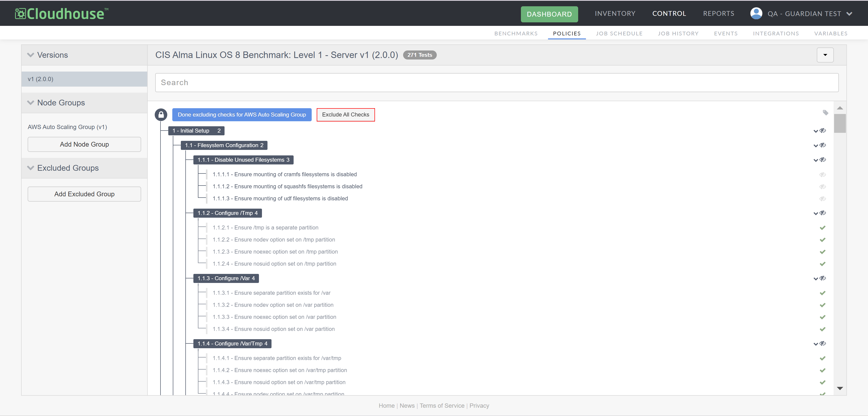Viewport: 868px width, 416px height.
Task: Open the QA - Guardian Test user menu arrow
Action: (849, 14)
